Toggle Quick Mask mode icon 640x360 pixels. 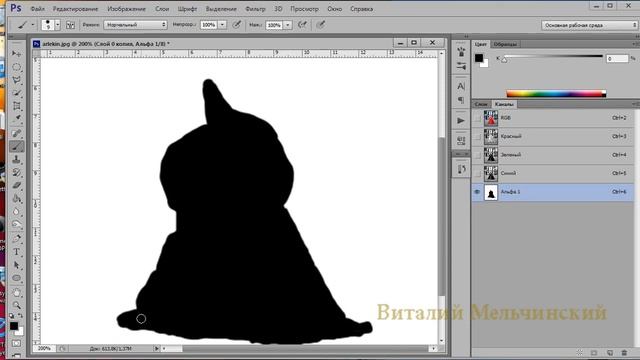[16, 344]
